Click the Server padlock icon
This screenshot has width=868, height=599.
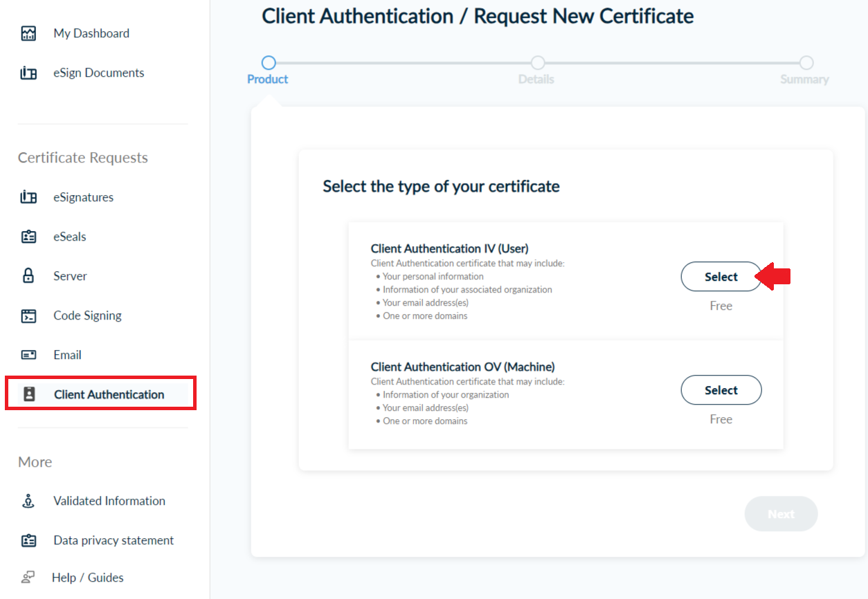coord(28,276)
